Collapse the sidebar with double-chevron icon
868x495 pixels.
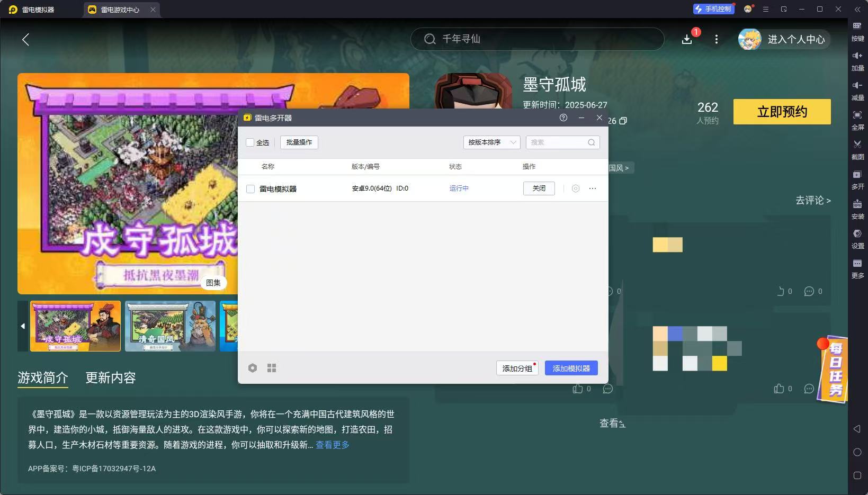pos(857,9)
